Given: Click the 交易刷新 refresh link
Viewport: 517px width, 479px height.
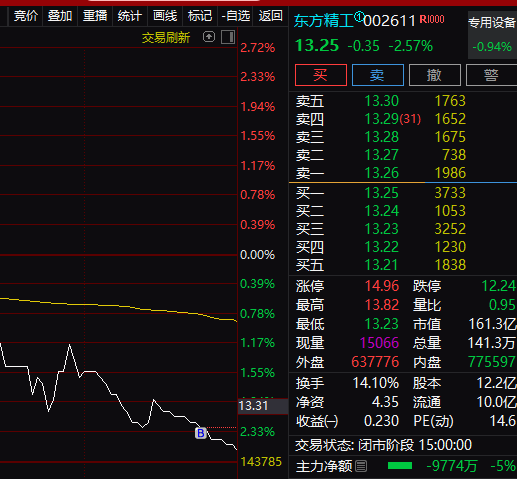Looking at the screenshot, I should (x=166, y=38).
